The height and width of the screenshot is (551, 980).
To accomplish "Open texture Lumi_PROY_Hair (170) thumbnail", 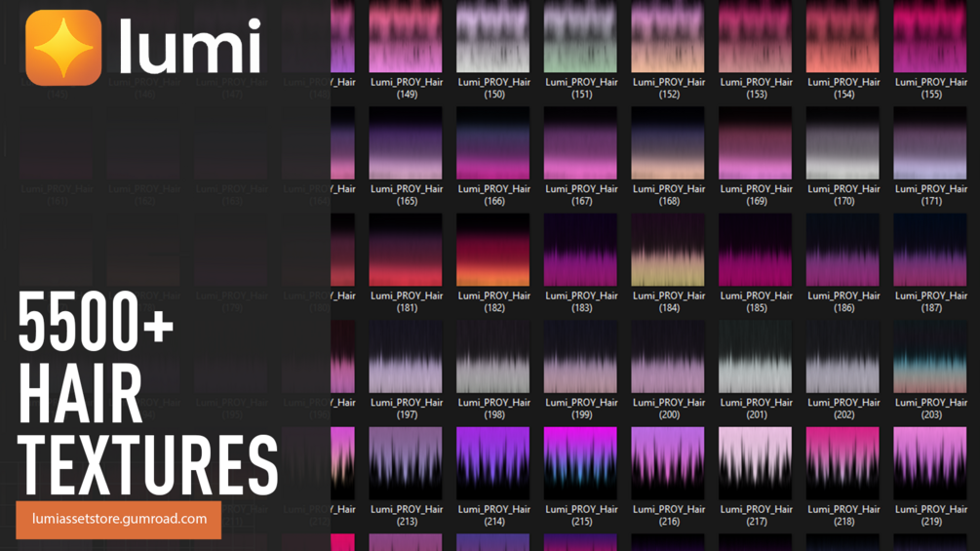I will coord(843,143).
